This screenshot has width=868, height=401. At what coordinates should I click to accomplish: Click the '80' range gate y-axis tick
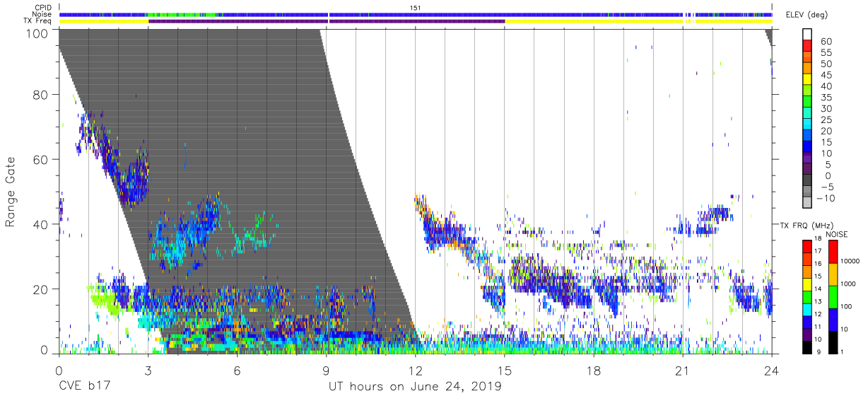point(41,94)
